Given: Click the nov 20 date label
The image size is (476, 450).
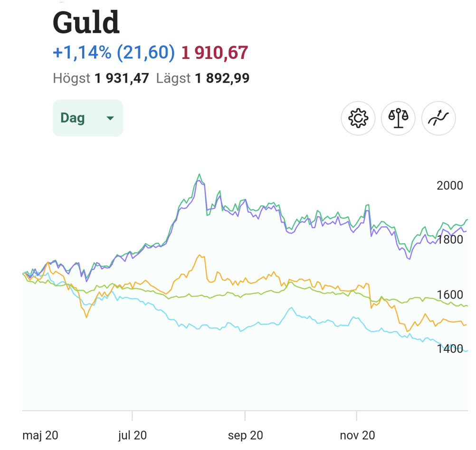Looking at the screenshot, I should tap(357, 435).
